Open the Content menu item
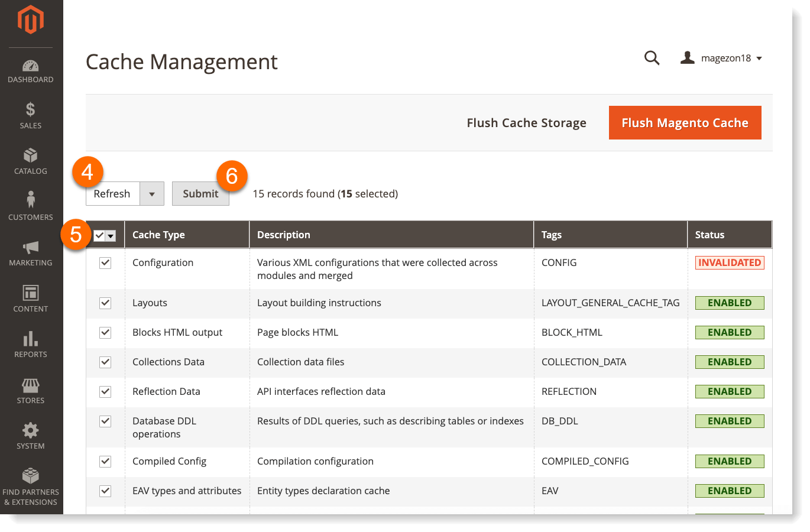Viewport: 810px width, 532px height. tap(31, 299)
